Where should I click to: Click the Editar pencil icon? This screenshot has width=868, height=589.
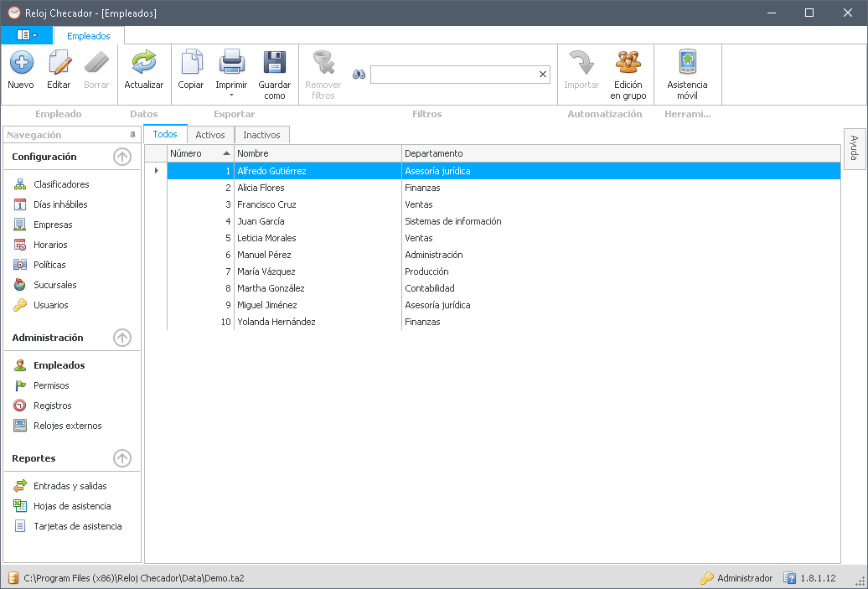[59, 63]
